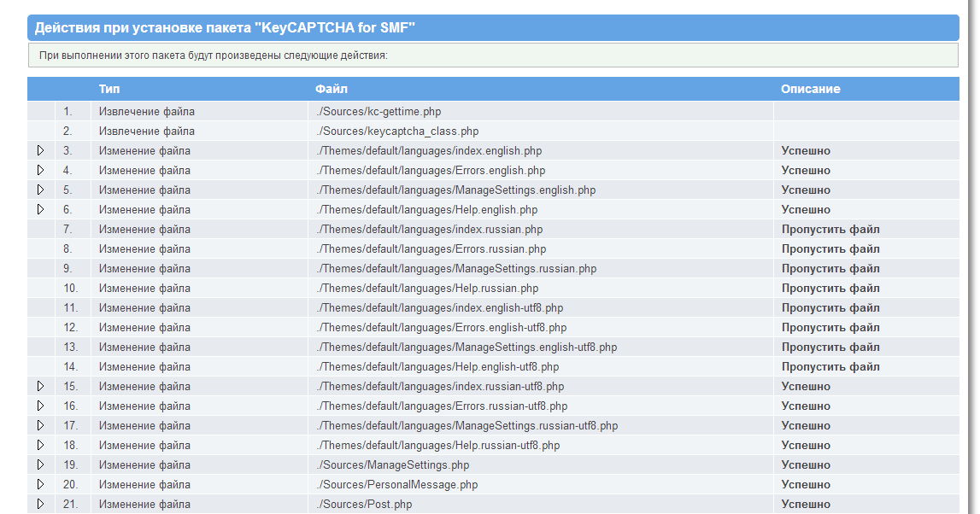Click the Описание column header
This screenshot has width=980, height=514.
coord(811,89)
